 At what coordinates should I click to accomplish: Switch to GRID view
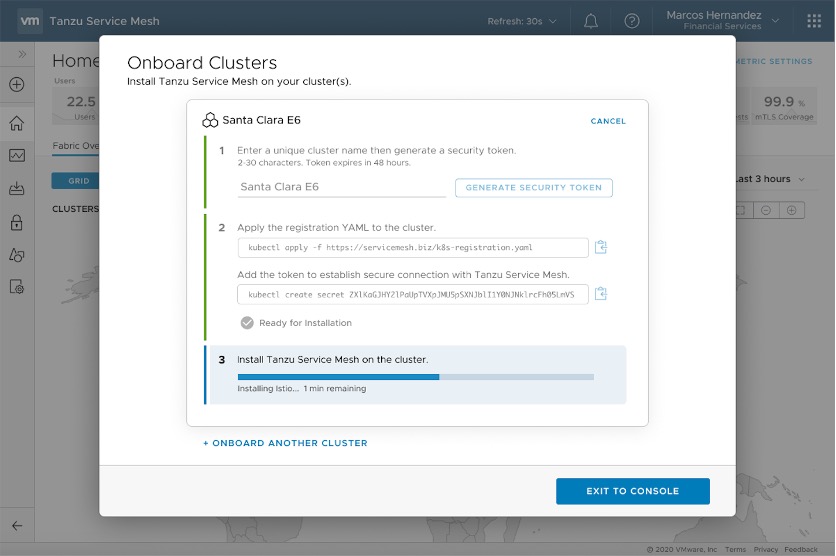pos(75,181)
